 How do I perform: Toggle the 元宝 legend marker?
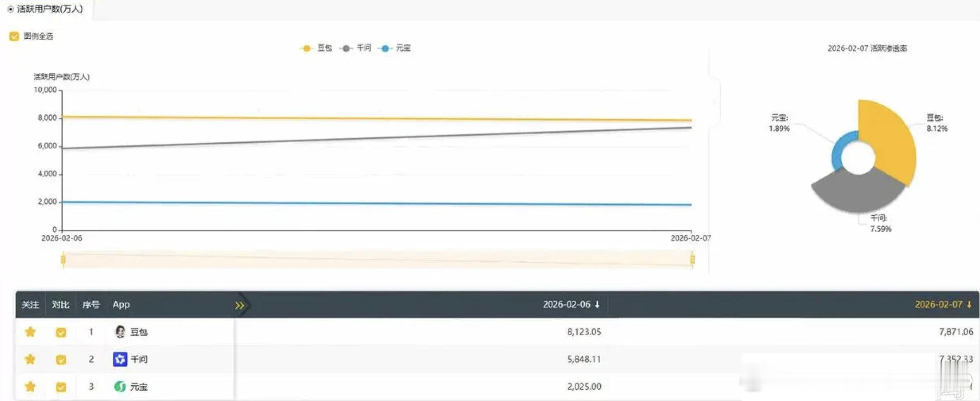tap(385, 48)
